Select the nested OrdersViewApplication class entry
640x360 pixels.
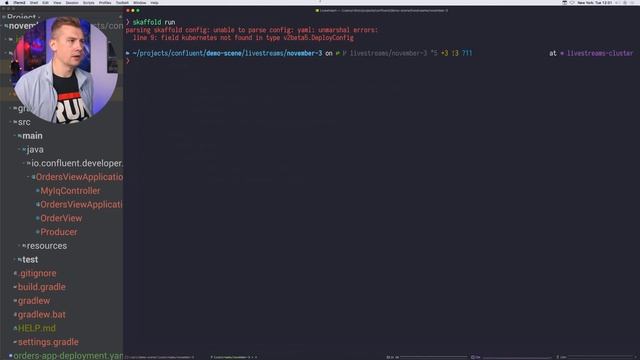point(81,204)
